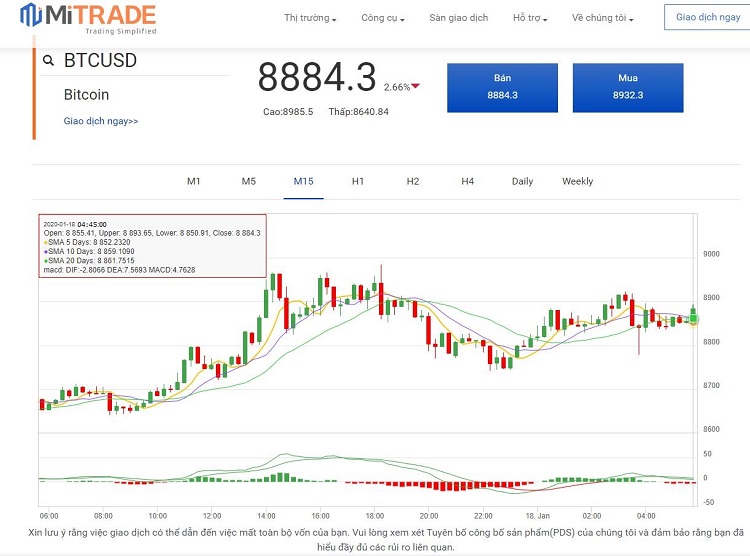750x556 pixels.
Task: Follow the Giao dịch ngay>> link
Action: (x=101, y=121)
